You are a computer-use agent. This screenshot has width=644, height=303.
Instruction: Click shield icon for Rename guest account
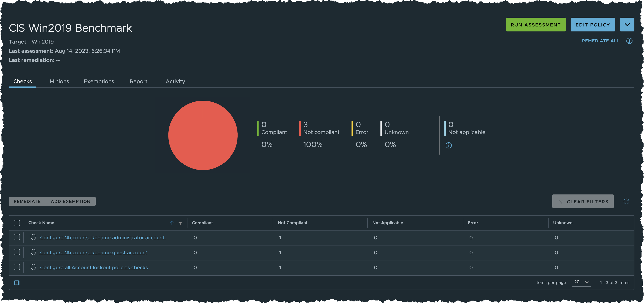coord(33,252)
